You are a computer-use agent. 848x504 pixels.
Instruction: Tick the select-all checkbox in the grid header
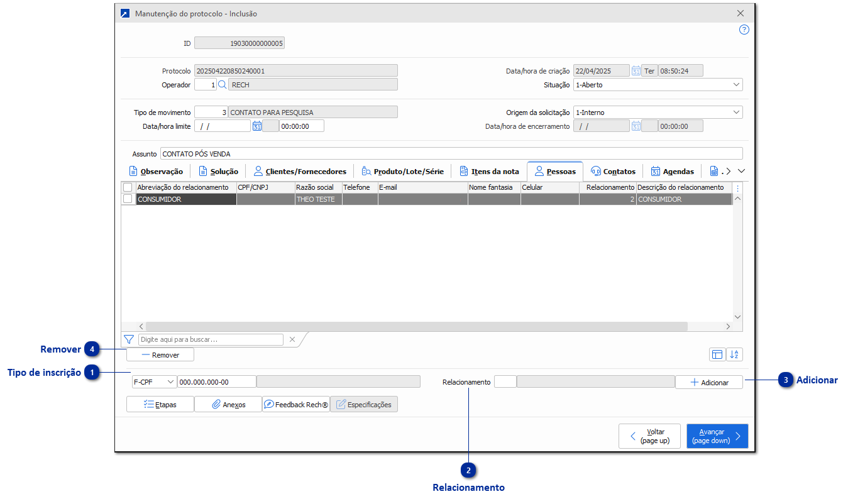128,187
